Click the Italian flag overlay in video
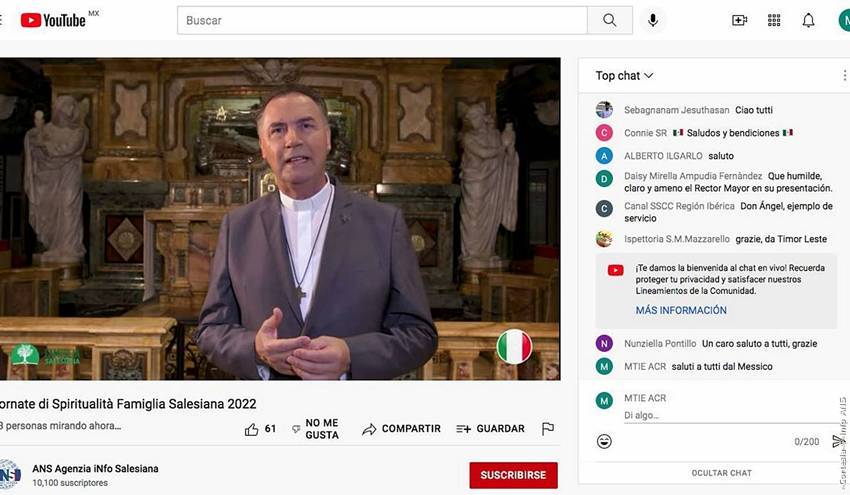Screen dimensions: 850x495 click(x=514, y=347)
